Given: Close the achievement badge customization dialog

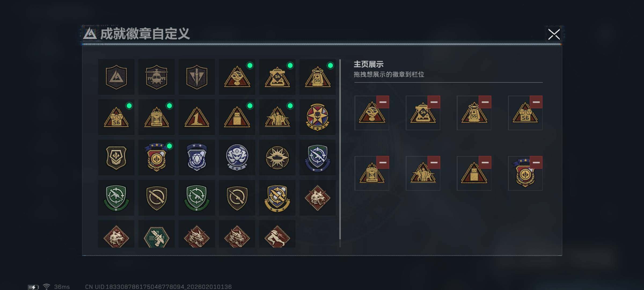Looking at the screenshot, I should pos(554,34).
